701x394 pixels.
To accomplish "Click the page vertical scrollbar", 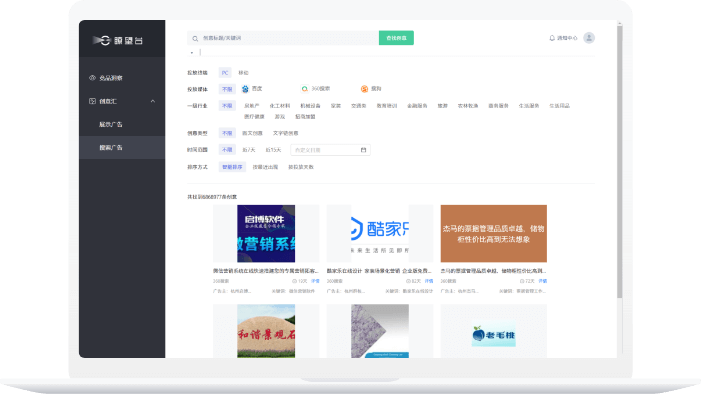I will [x=620, y=161].
